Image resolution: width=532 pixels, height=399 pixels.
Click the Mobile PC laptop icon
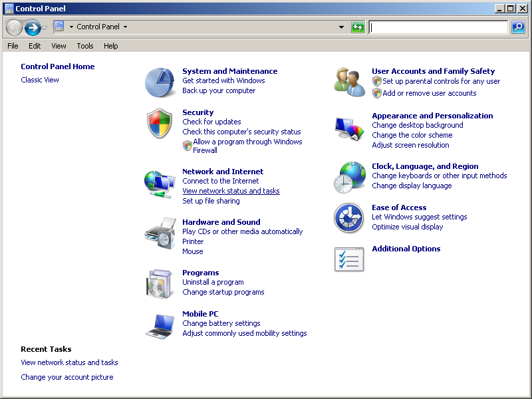click(x=160, y=327)
